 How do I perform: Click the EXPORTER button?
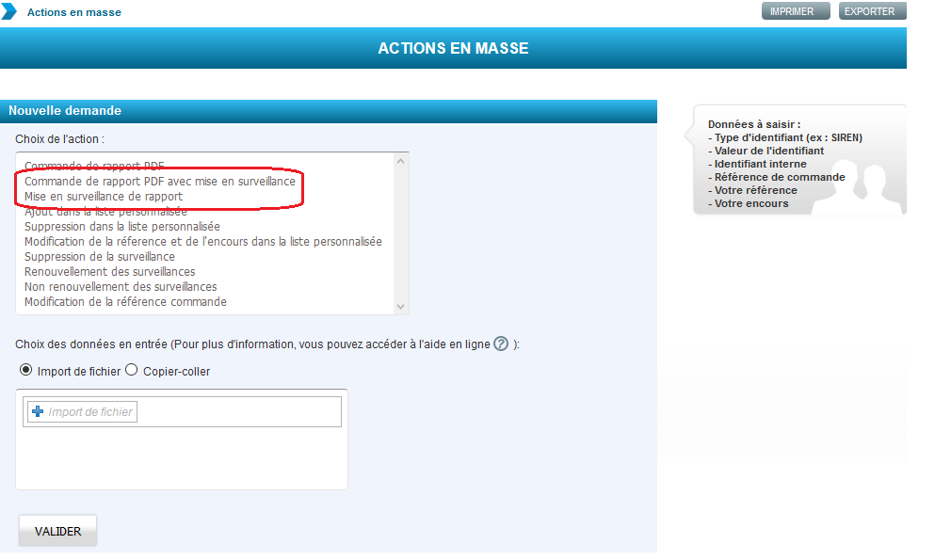868,11
